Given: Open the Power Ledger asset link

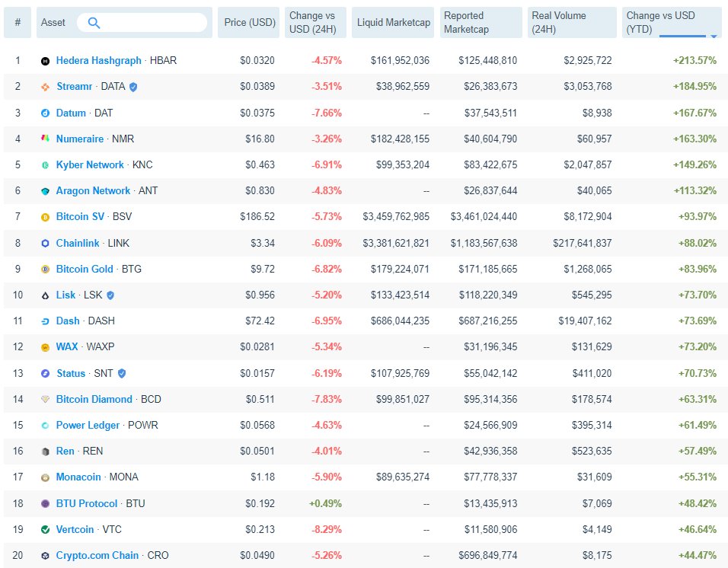Looking at the screenshot, I should (88, 425).
